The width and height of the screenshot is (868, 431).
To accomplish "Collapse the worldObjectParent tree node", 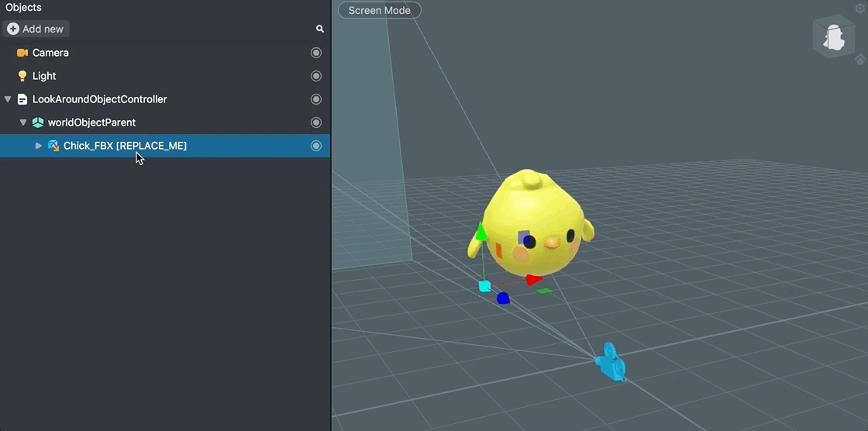I will coord(23,122).
